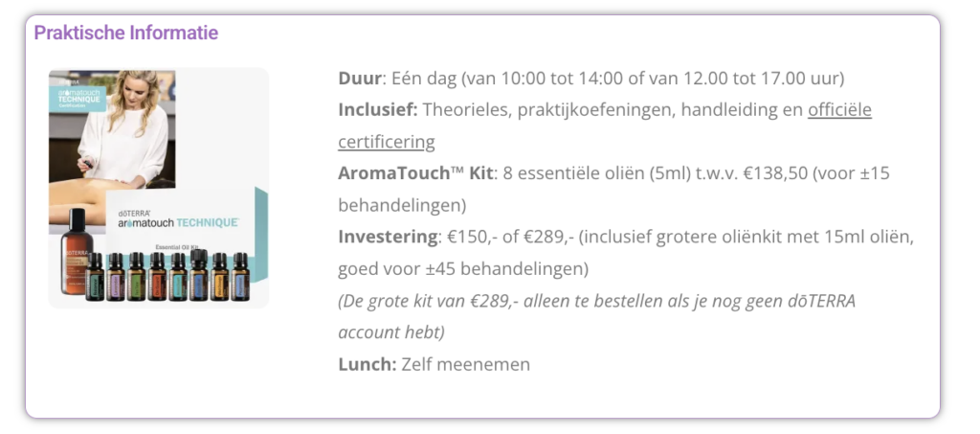Click the Essential Oil Kit text on box

click(x=176, y=245)
